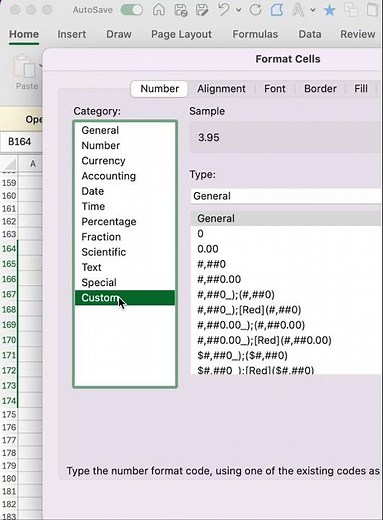383x520 pixels.
Task: Select the General category
Action: coord(125,130)
